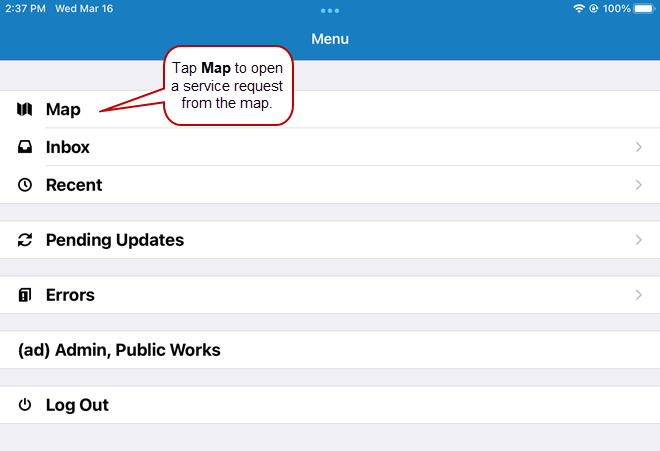This screenshot has width=660, height=451.
Task: Select the Inbox menu entry
Action: (x=68, y=147)
